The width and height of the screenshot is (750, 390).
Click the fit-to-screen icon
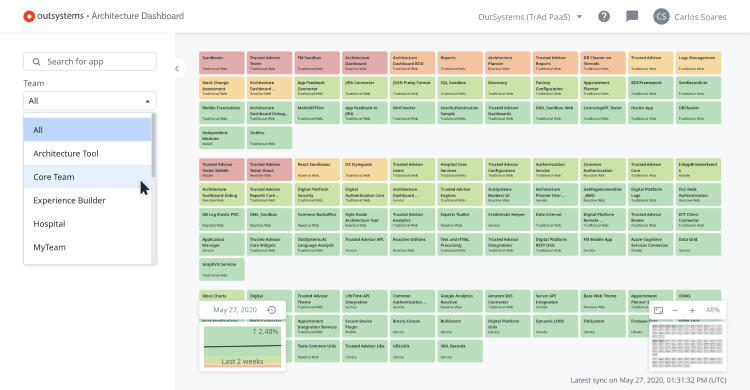click(x=659, y=310)
